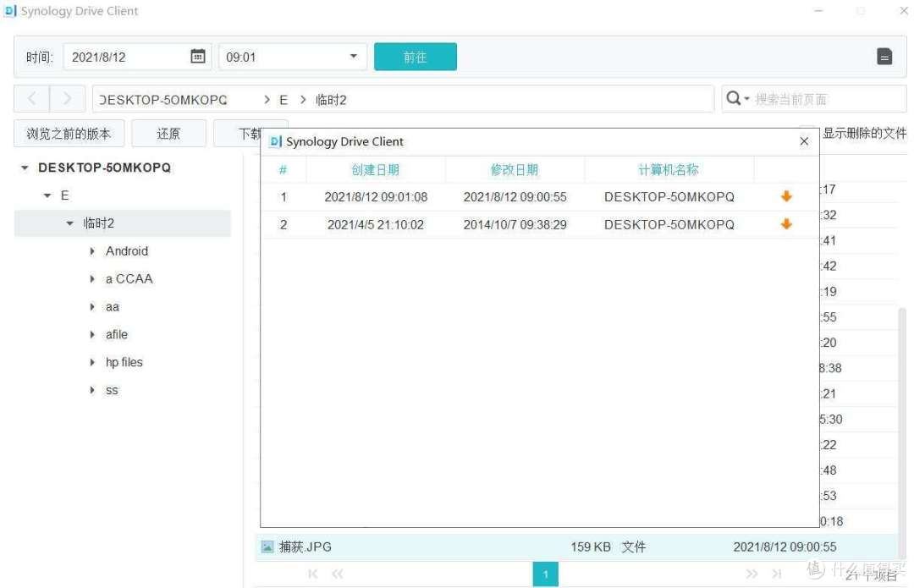
Task: Click breadcrumb segment E
Action: coord(284,100)
